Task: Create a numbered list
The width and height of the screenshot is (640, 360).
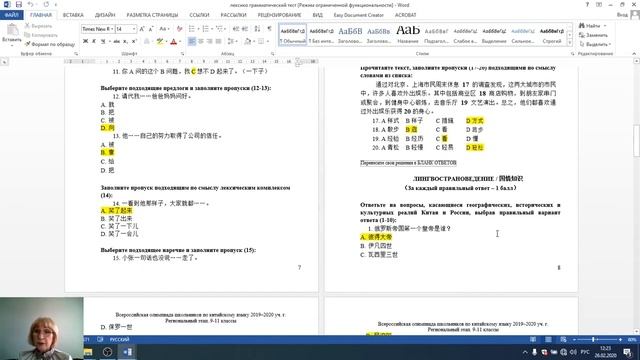Action: click(207, 29)
